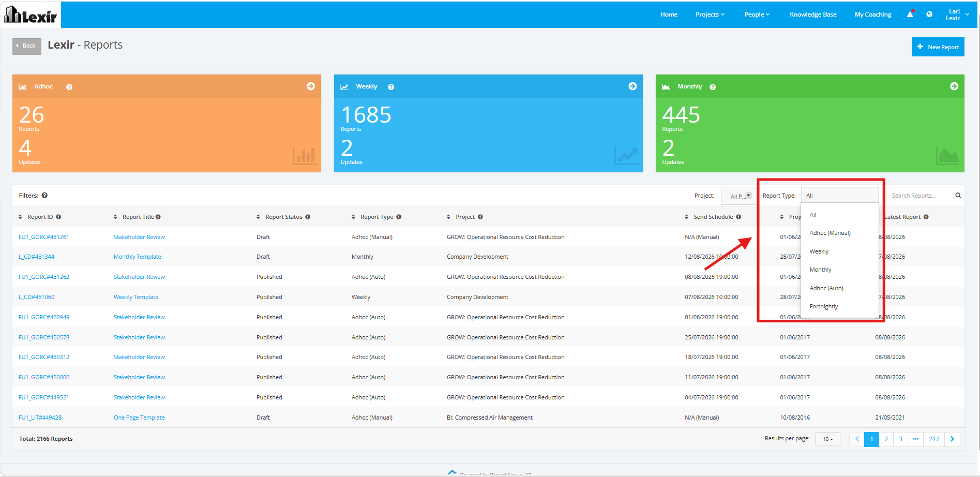Create a New Report
This screenshot has height=477, width=980.
pos(938,47)
